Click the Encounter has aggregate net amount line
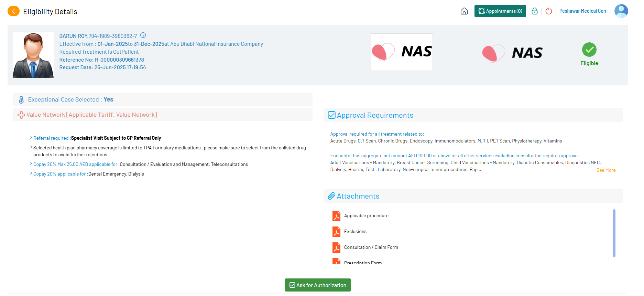 tap(455, 156)
